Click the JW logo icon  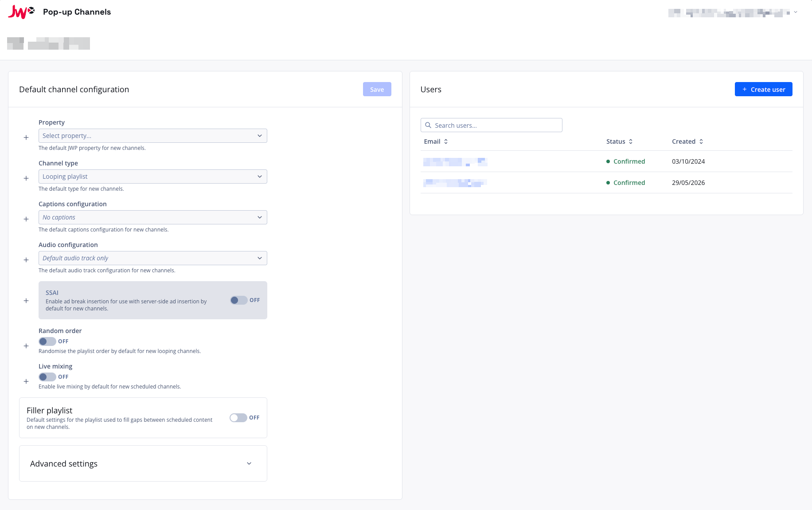(21, 12)
